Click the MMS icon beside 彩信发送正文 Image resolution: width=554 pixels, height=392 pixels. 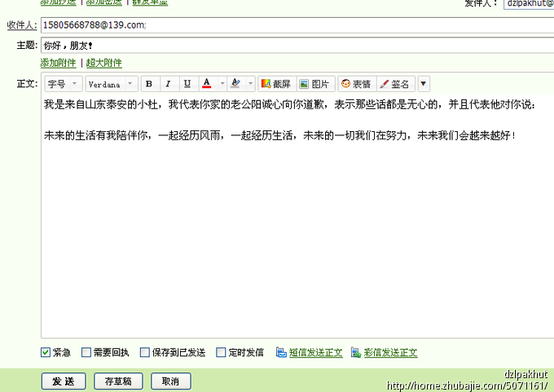tap(356, 352)
